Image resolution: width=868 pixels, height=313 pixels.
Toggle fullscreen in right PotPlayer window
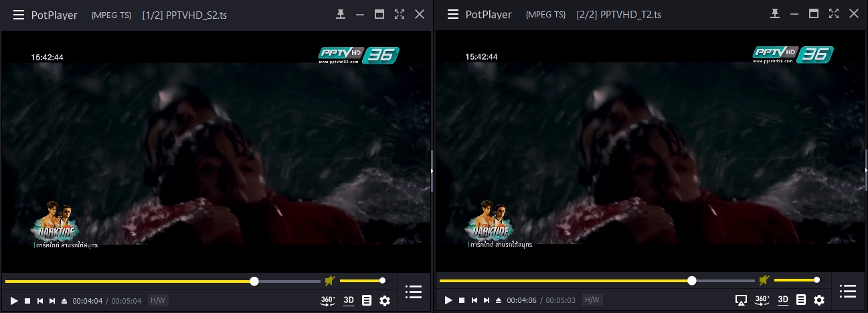(x=834, y=14)
